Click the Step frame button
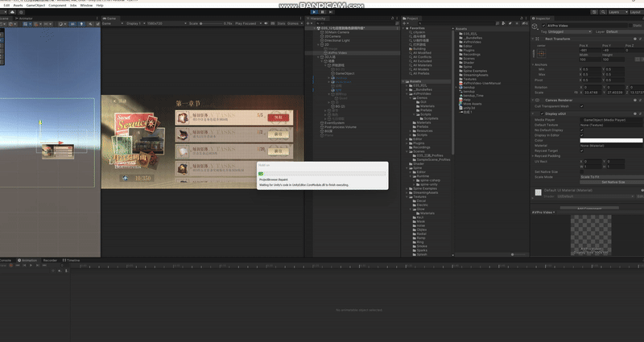 click(x=331, y=12)
